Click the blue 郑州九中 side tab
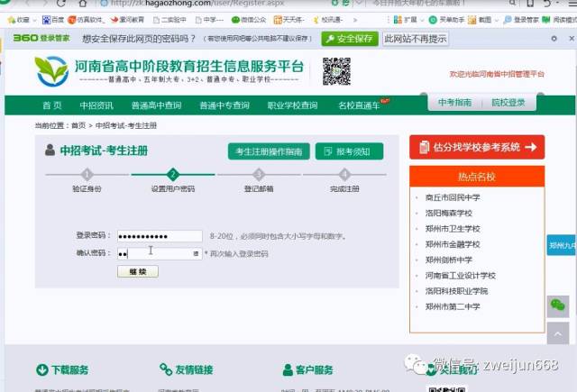 561,245
